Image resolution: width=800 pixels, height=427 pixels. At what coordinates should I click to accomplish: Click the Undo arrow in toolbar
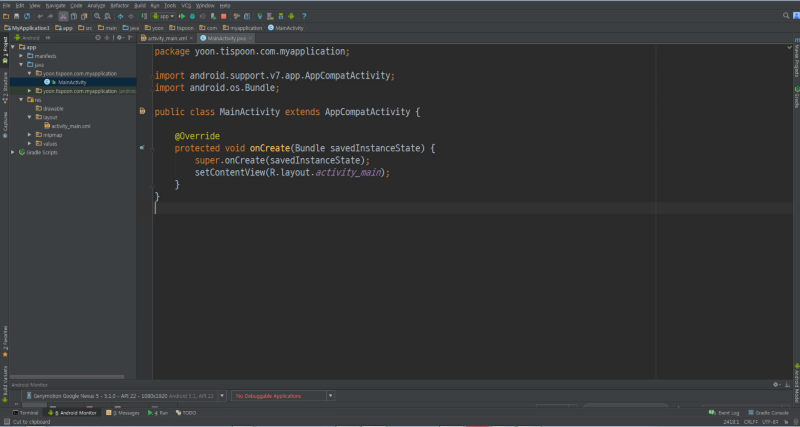coord(41,16)
